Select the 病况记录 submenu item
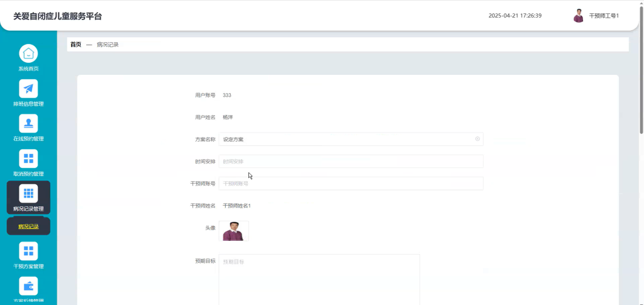The height and width of the screenshot is (305, 644). pyautogui.click(x=28, y=226)
